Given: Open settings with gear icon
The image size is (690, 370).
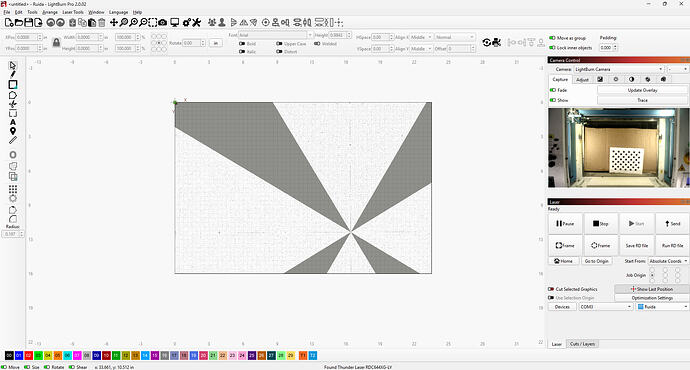Looking at the screenshot, I should click(187, 22).
